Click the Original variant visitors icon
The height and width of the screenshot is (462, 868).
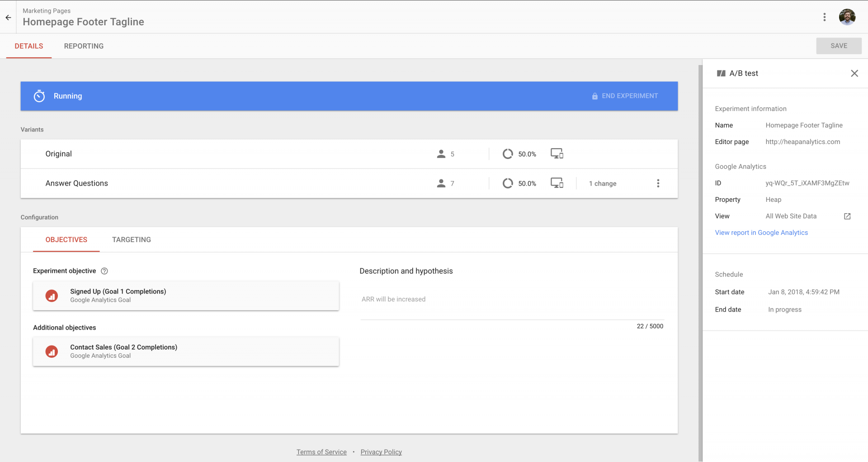pyautogui.click(x=441, y=154)
